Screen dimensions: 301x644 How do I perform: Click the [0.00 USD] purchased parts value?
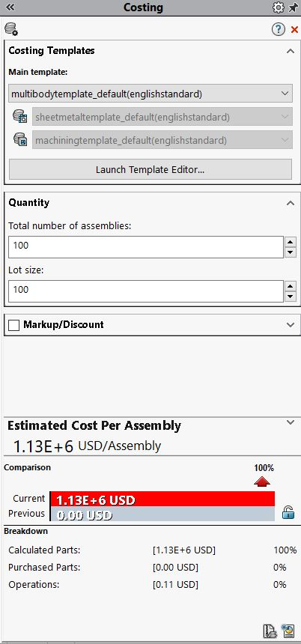point(175,567)
